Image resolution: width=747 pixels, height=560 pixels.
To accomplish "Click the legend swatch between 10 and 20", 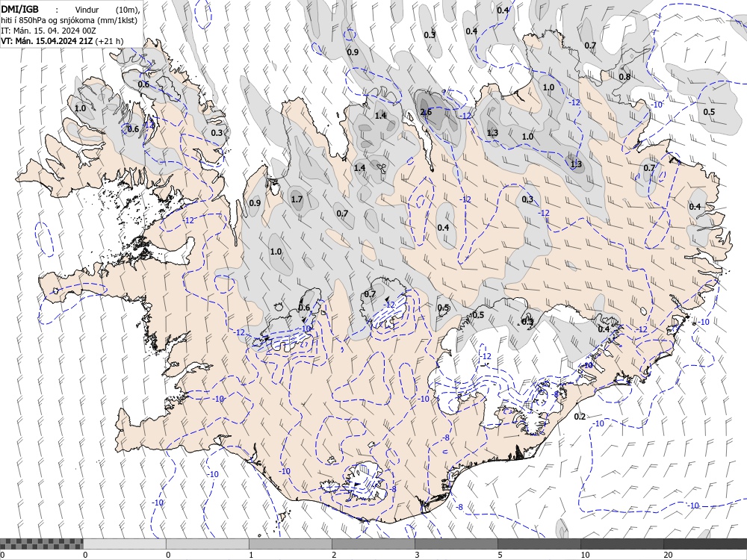I will [622, 544].
